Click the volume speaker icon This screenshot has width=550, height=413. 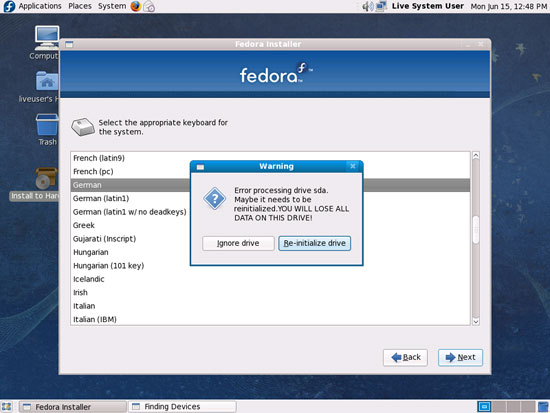368,6
